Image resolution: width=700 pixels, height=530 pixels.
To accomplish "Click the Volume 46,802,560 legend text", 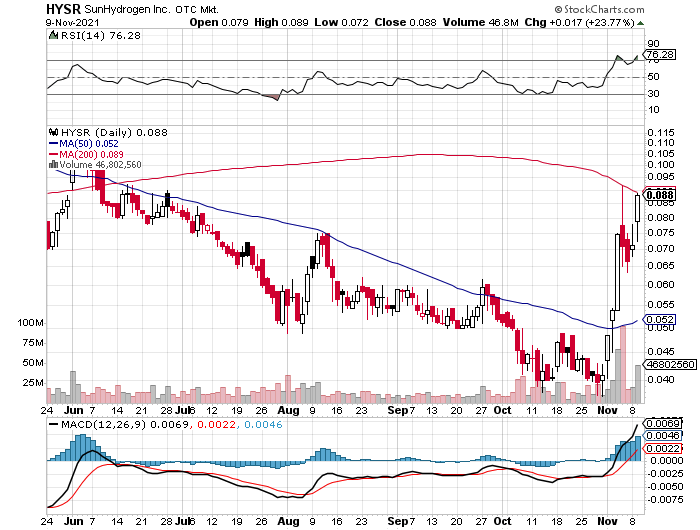I will (x=100, y=165).
